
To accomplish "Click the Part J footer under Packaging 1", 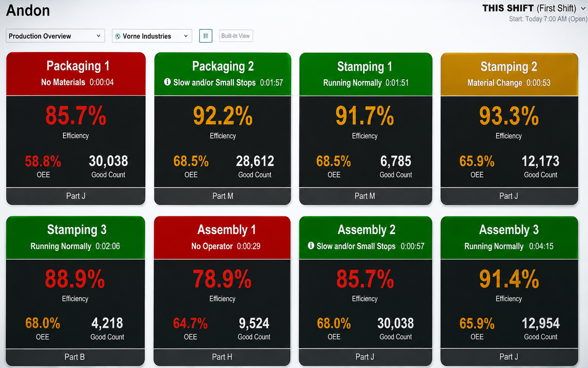I will tap(76, 196).
